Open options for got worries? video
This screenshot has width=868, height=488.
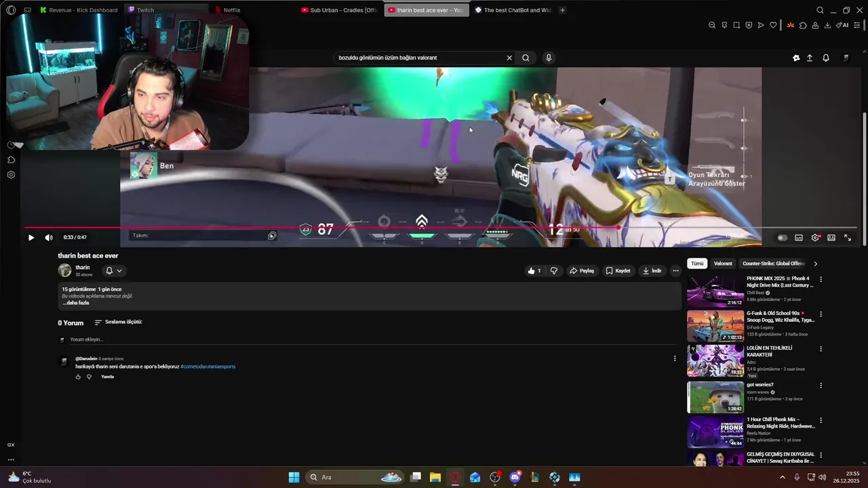[x=821, y=386]
